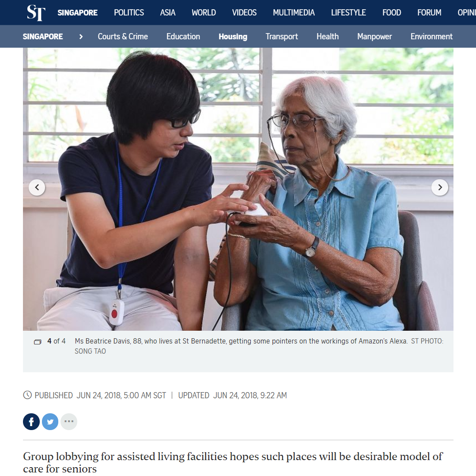476x476 pixels.
Task: Click the Straits Times ST logo
Action: (36, 13)
